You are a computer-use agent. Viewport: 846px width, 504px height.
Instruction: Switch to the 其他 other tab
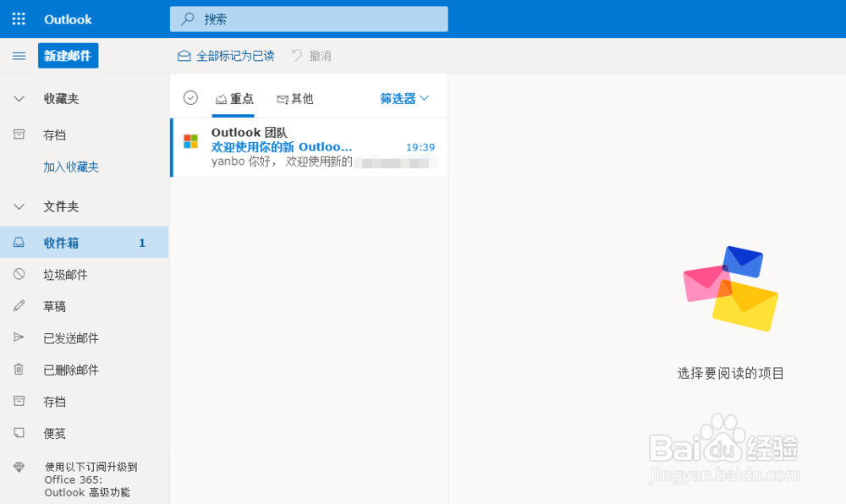(x=294, y=99)
